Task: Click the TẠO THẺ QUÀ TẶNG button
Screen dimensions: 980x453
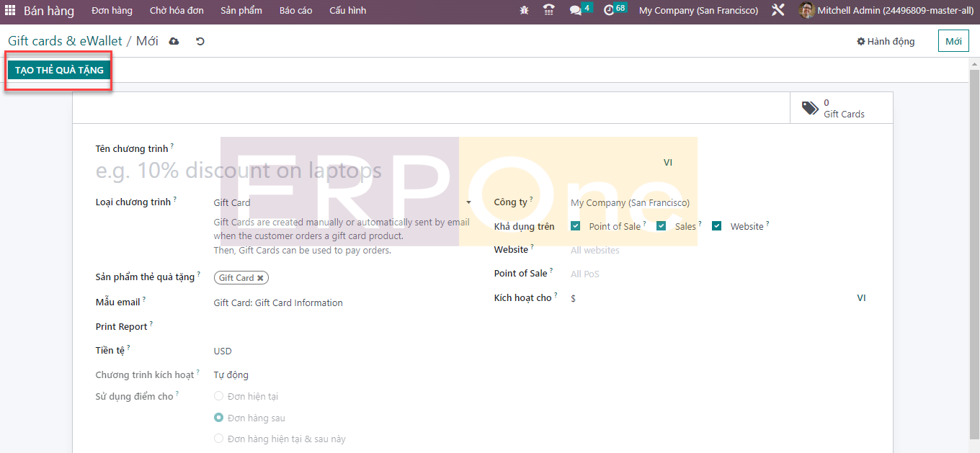Action: click(x=59, y=71)
